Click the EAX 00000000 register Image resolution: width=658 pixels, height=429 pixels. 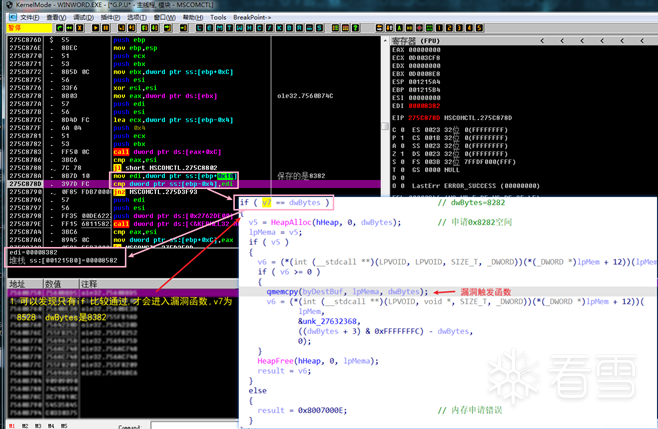tap(416, 50)
